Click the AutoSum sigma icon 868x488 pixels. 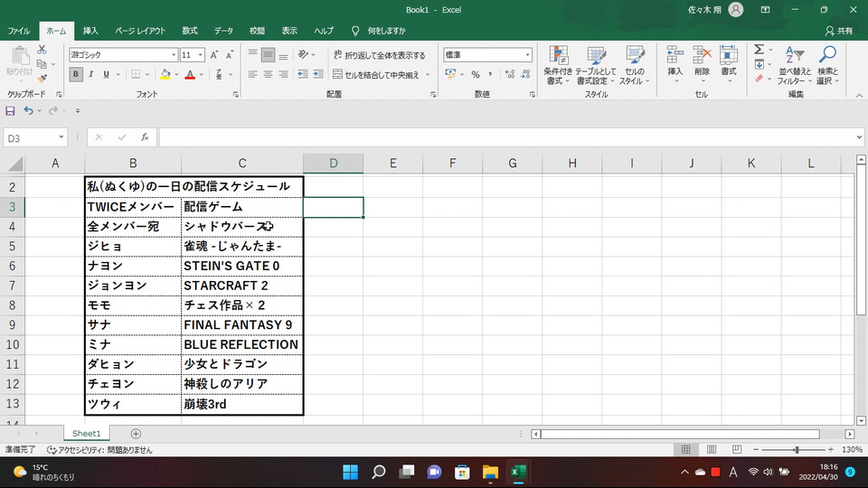click(759, 49)
